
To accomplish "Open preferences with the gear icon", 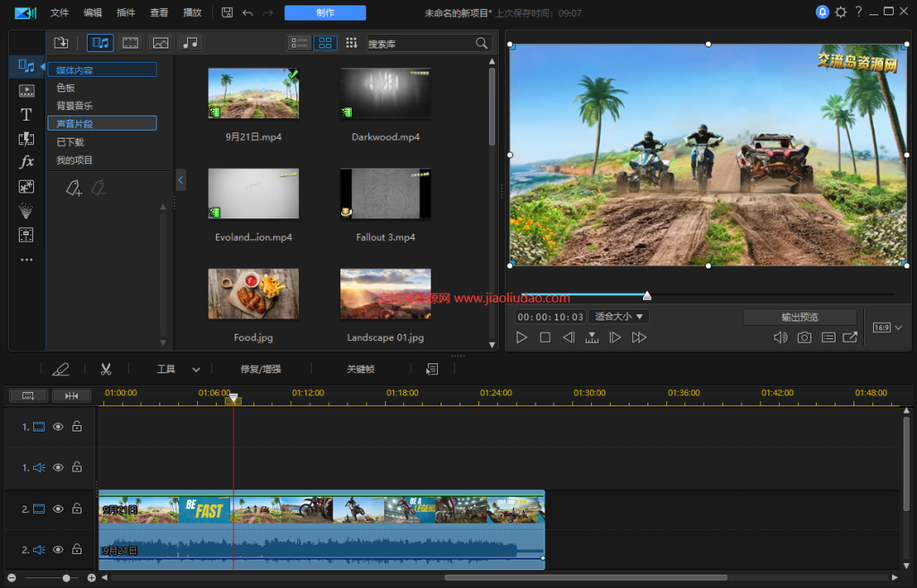I will [840, 12].
